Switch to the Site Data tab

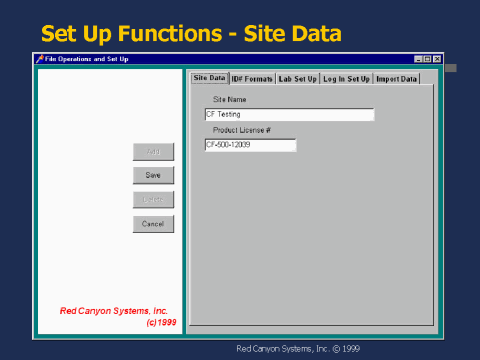pyautogui.click(x=210, y=78)
